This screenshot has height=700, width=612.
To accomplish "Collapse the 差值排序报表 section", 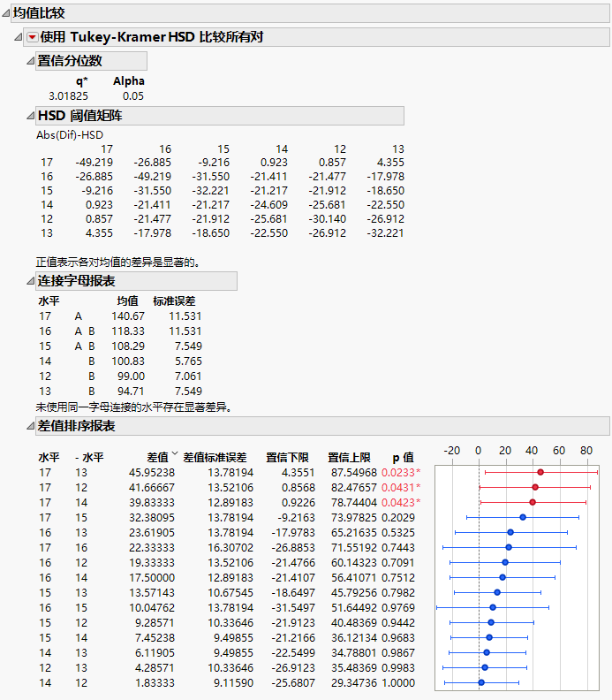I will coord(29,427).
